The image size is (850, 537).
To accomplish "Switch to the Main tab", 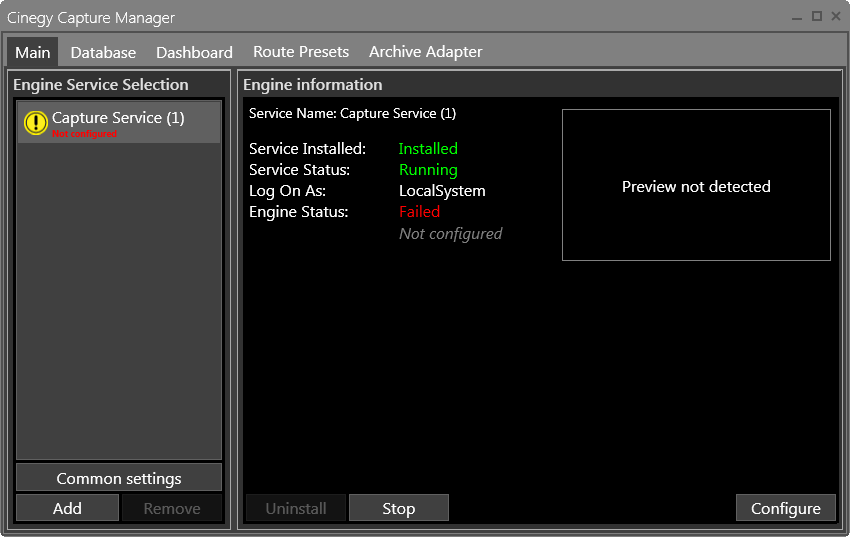I will click(33, 53).
